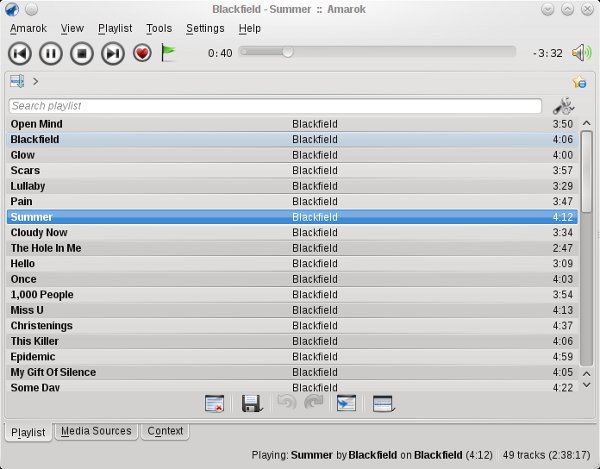Expand the breadcrumb chevron arrow
The width and height of the screenshot is (600, 469).
point(36,81)
